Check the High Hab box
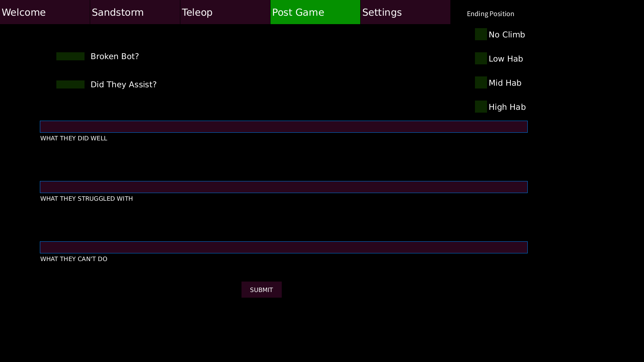The image size is (644, 362). pos(481,107)
